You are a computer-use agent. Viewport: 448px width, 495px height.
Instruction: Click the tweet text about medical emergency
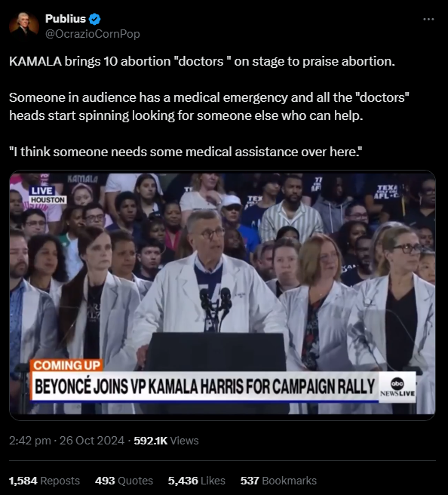[x=209, y=106]
